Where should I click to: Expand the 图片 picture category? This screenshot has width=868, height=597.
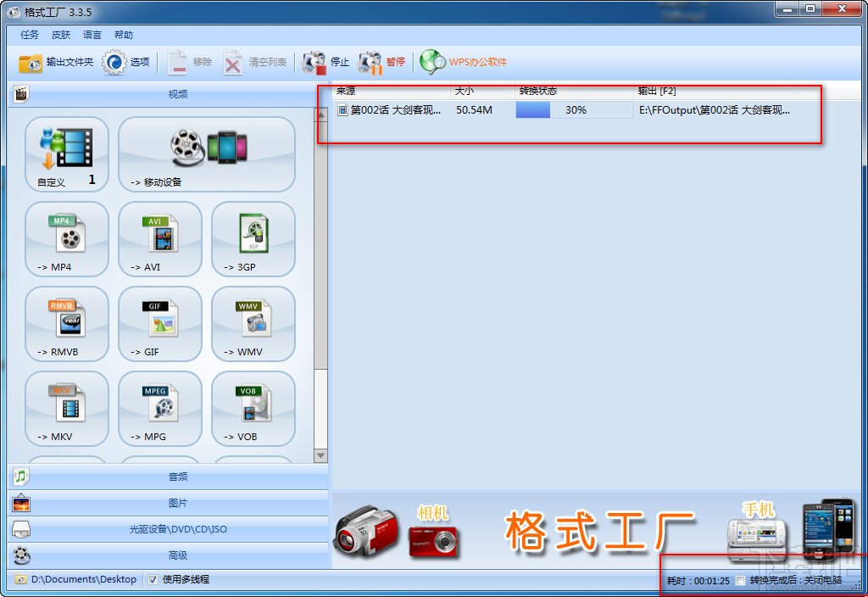click(x=169, y=503)
